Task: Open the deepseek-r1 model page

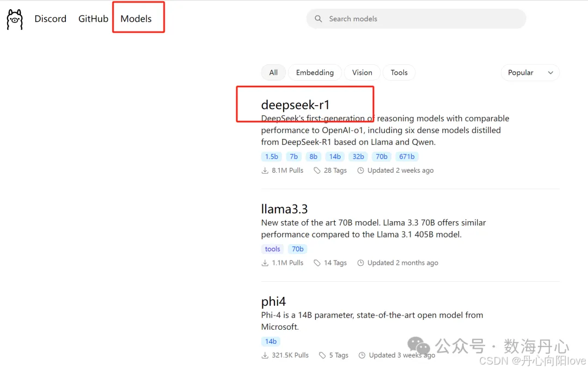Action: (x=295, y=105)
